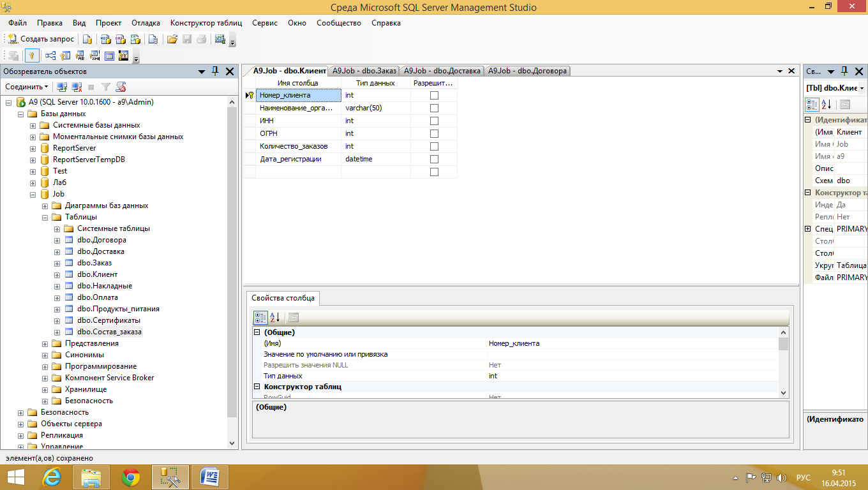Create new Analysis Services MDX query
This screenshot has height=490, width=868.
[x=105, y=39]
